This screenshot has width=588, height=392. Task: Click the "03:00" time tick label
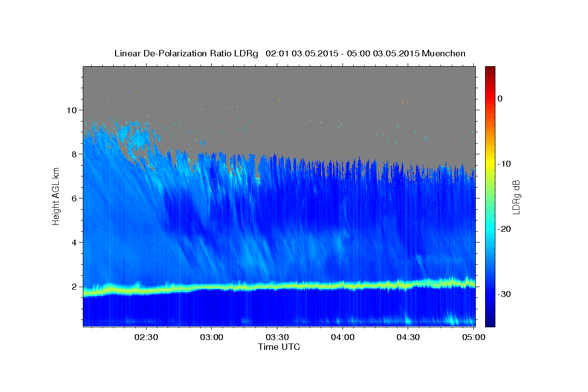[212, 337]
